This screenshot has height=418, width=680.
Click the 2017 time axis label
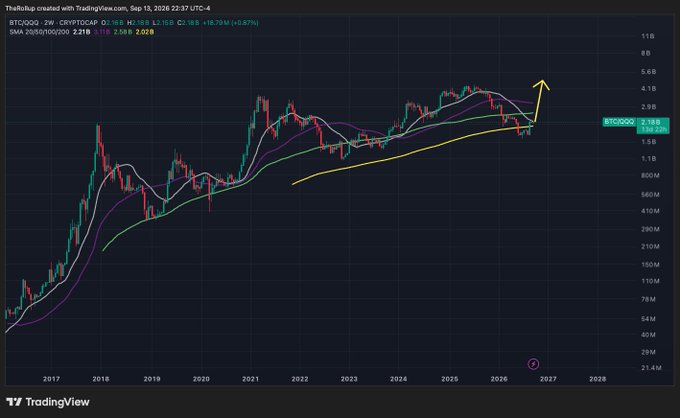click(51, 379)
